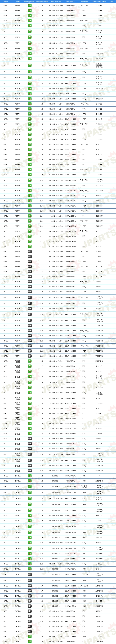Click the Z 22 YH engine code
The width and height of the screenshot is (116, 644).
point(99,569)
